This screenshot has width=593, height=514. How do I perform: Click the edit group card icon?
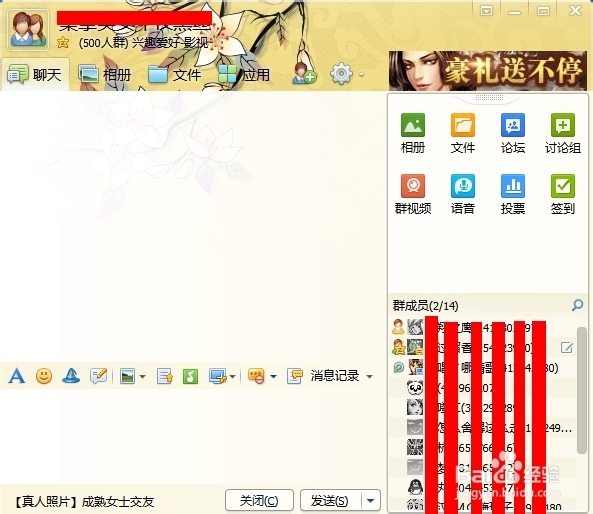[x=567, y=347]
